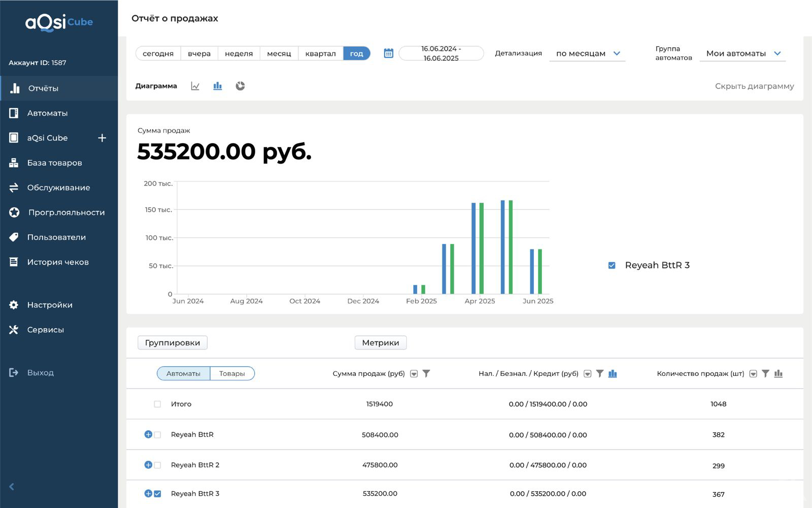This screenshot has width=812, height=508.
Task: Click the Группировки button
Action: 173,342
